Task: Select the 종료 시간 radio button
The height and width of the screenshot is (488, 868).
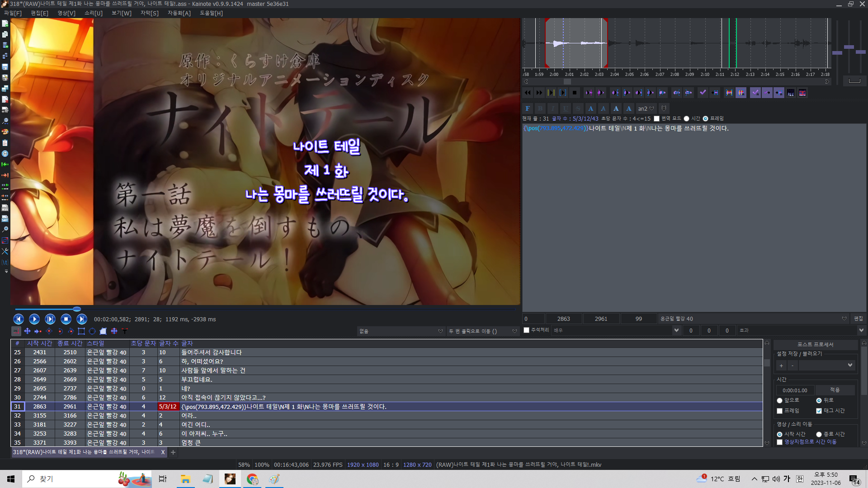Action: coord(819,434)
